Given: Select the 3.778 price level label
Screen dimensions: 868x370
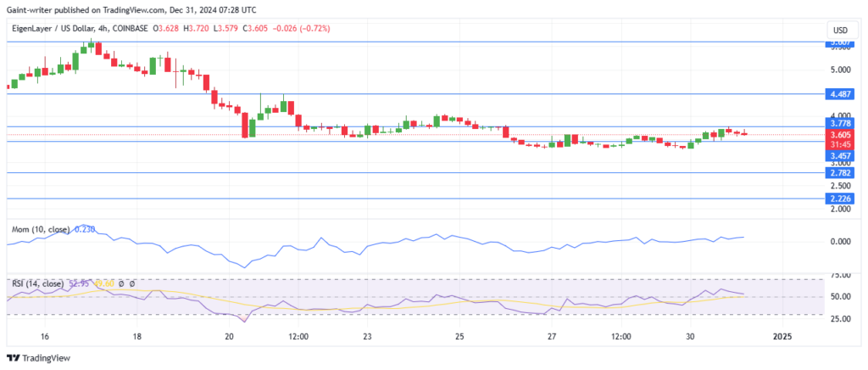Looking at the screenshot, I should pyautogui.click(x=839, y=126).
